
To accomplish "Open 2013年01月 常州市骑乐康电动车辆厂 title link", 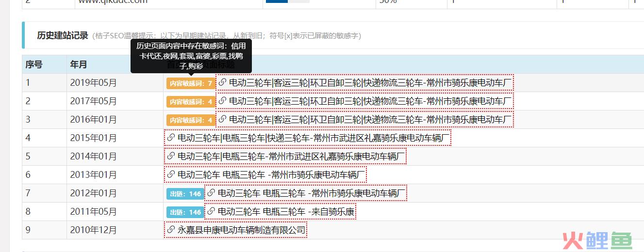I will 271,175.
